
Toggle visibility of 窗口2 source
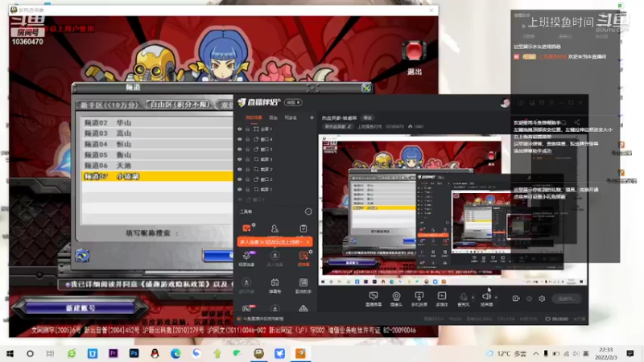tap(240, 179)
